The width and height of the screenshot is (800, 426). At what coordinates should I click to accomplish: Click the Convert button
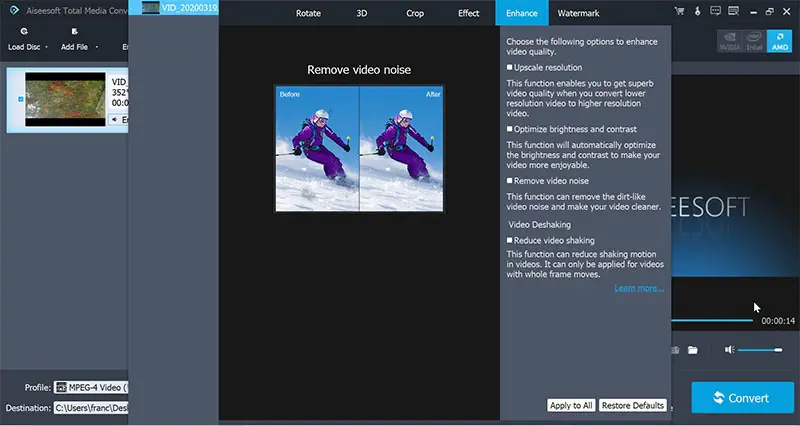(x=742, y=397)
